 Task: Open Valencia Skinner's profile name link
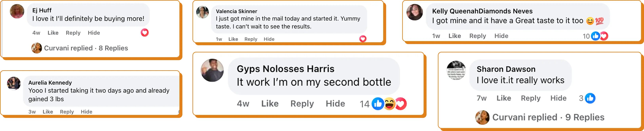pos(236,11)
